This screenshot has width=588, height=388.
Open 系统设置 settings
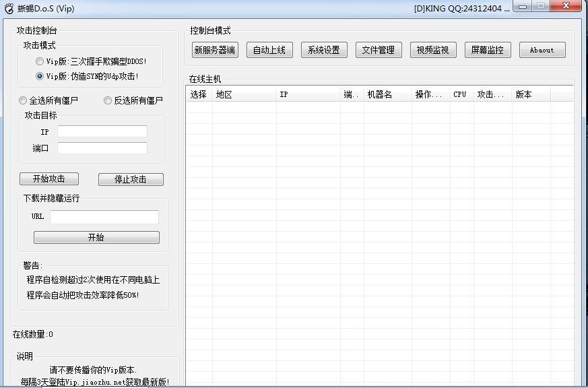(x=324, y=50)
